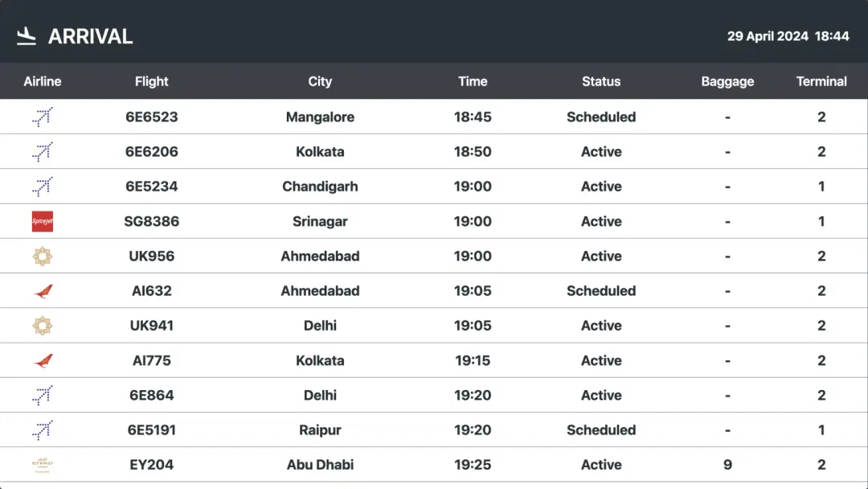Image resolution: width=868 pixels, height=489 pixels.
Task: Click IndiGo logo for flight 6E6523
Action: (43, 117)
